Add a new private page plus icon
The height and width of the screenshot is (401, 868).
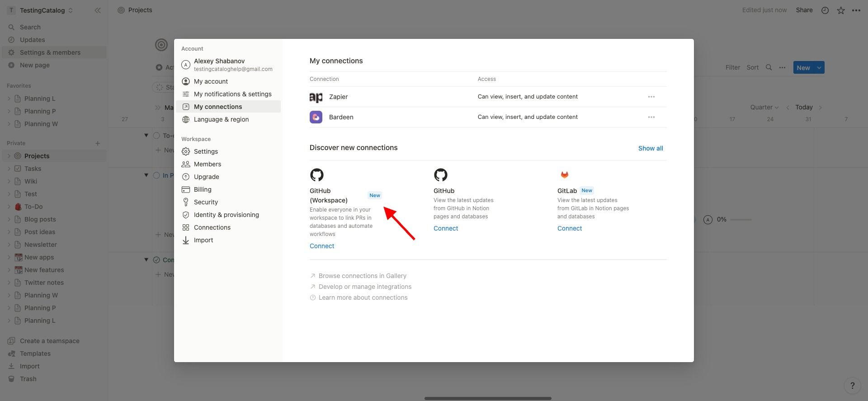(98, 143)
